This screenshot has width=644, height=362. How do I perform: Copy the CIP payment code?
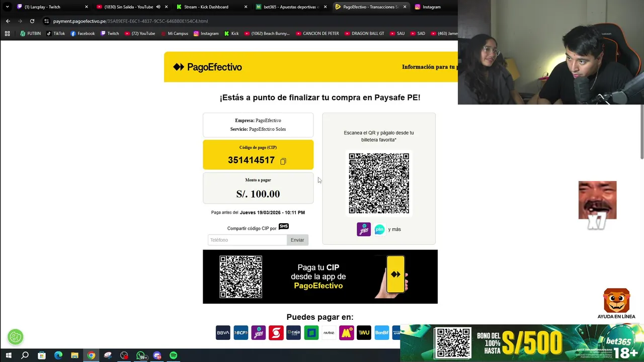click(x=283, y=161)
